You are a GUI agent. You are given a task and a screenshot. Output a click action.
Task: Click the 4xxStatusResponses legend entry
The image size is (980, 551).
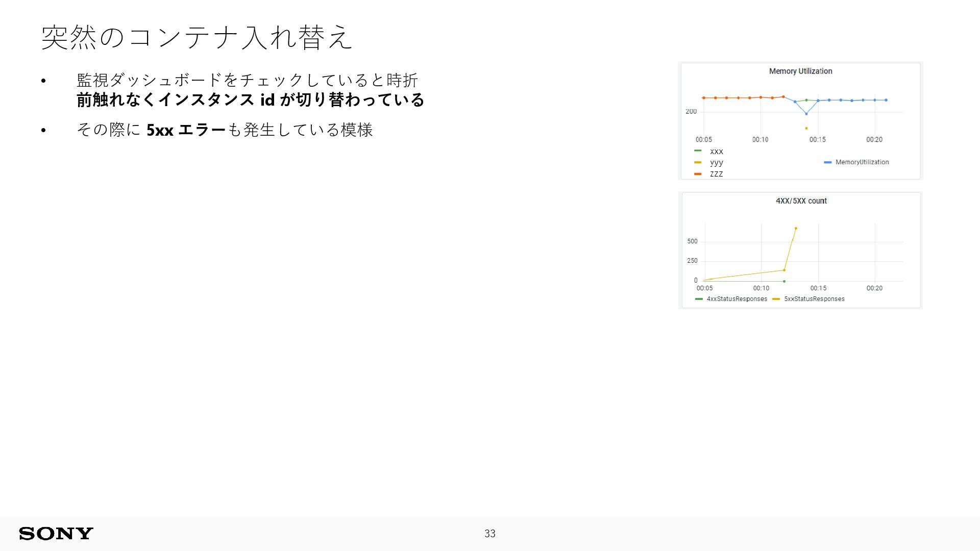731,299
